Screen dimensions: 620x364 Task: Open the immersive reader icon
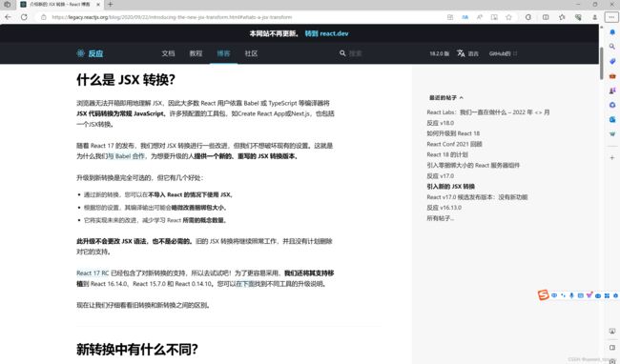pyautogui.click(x=494, y=17)
